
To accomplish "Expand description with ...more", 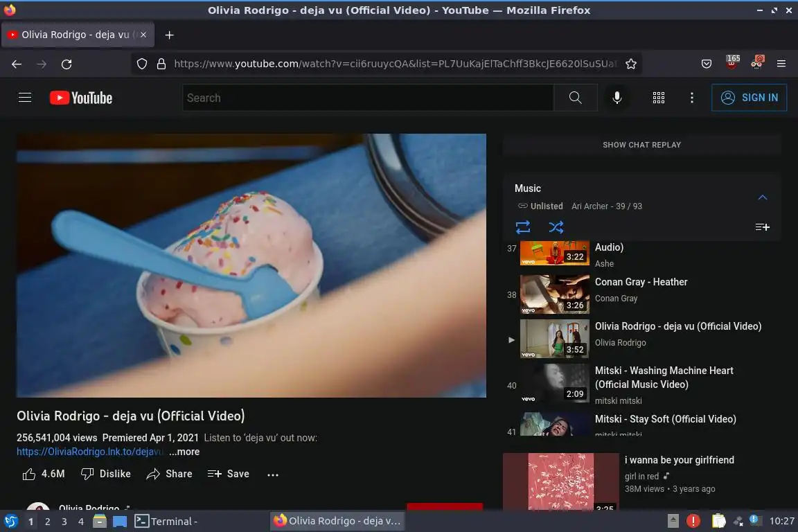I will [x=184, y=452].
